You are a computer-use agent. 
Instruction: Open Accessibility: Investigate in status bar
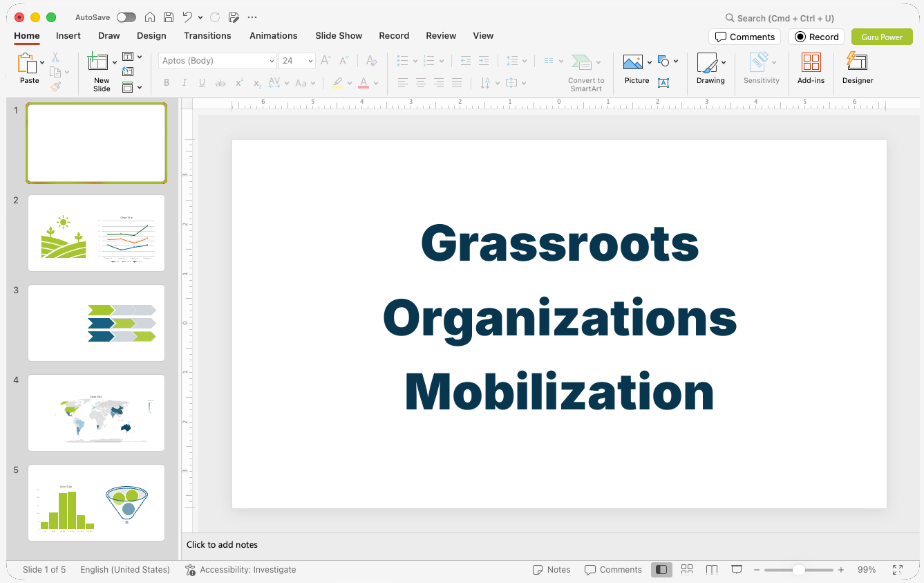pyautogui.click(x=241, y=570)
